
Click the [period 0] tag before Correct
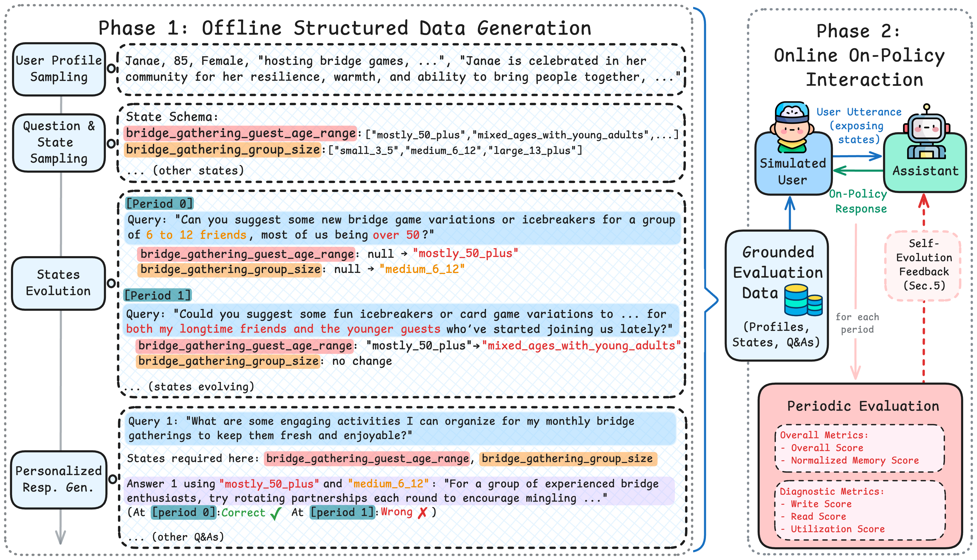point(183,512)
